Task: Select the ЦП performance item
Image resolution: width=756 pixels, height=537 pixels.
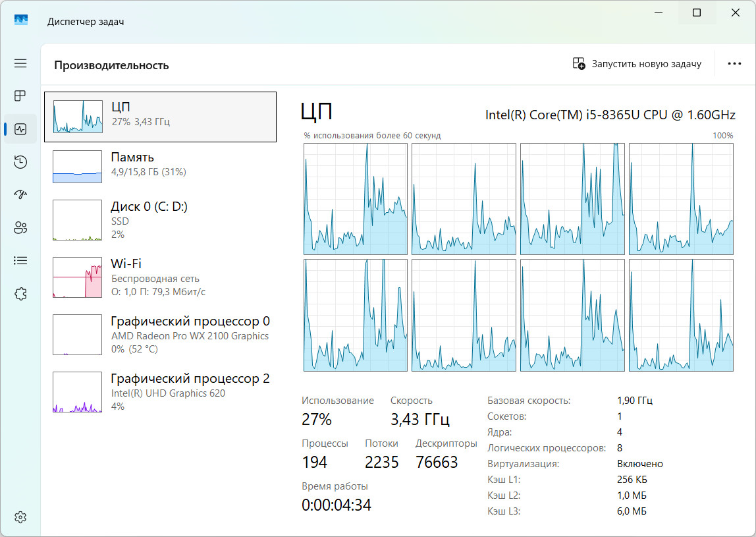Action: pyautogui.click(x=160, y=117)
